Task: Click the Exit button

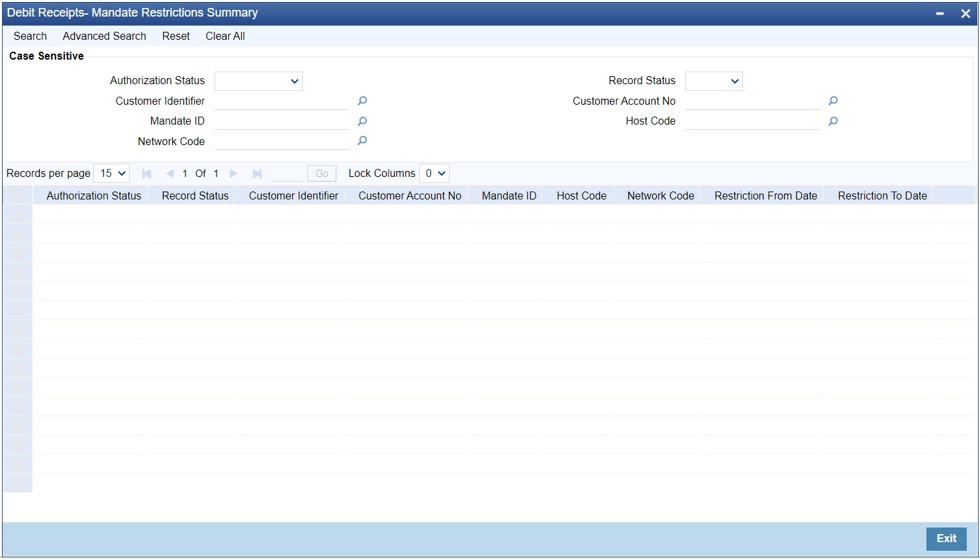Action: (946, 539)
